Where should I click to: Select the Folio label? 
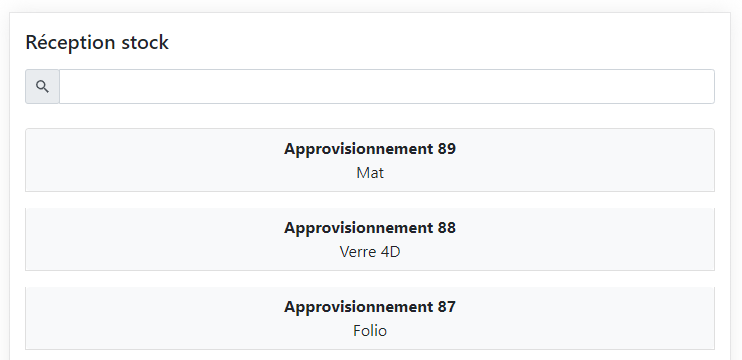[x=370, y=331]
